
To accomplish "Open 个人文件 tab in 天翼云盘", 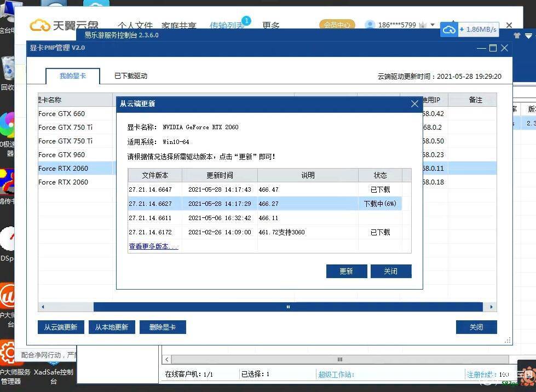I will (135, 25).
